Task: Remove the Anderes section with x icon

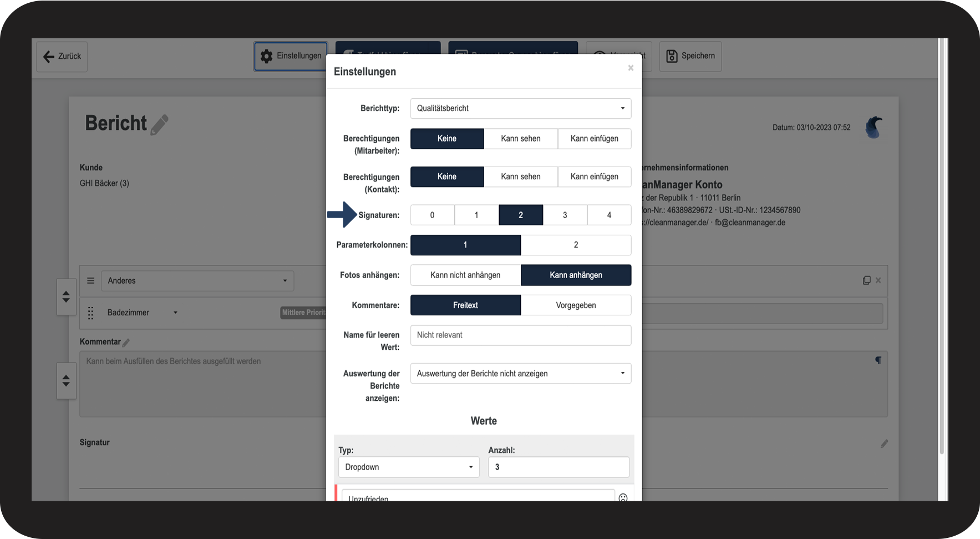Action: click(879, 280)
